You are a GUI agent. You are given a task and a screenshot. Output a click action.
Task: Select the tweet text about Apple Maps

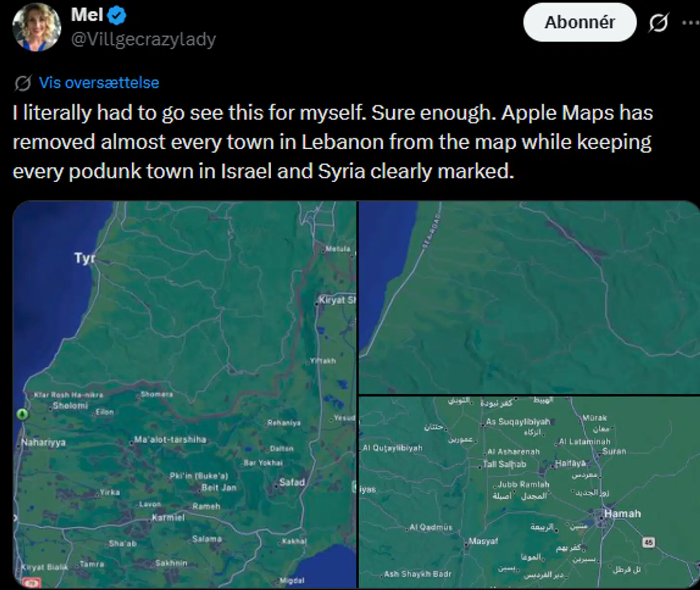click(332, 142)
